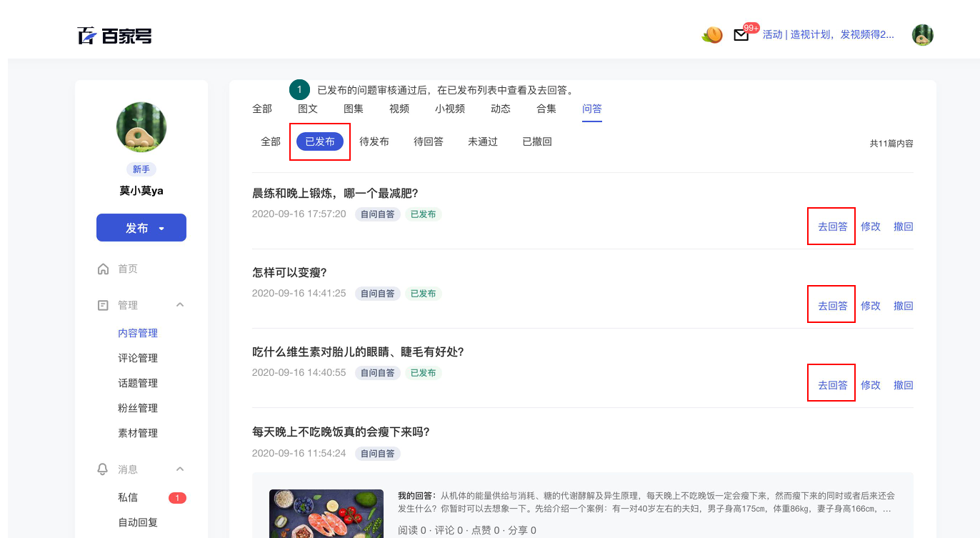Click the 新手 level badge
The width and height of the screenshot is (980, 538).
click(141, 169)
